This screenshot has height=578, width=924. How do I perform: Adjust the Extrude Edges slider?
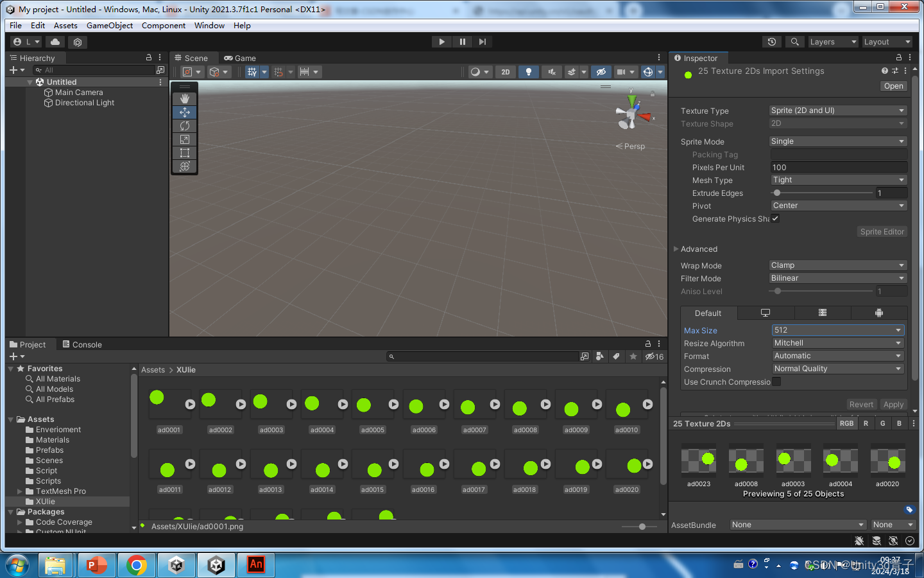pos(777,193)
